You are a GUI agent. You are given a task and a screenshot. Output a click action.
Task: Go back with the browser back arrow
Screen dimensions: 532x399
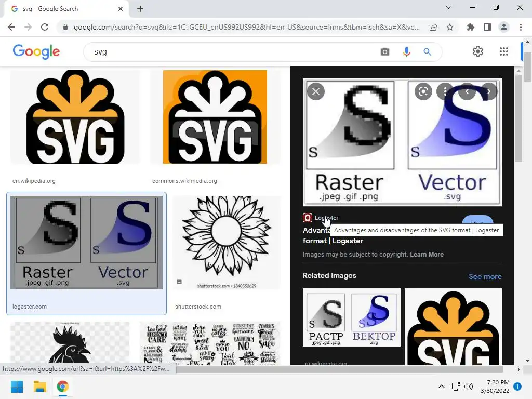(11, 27)
